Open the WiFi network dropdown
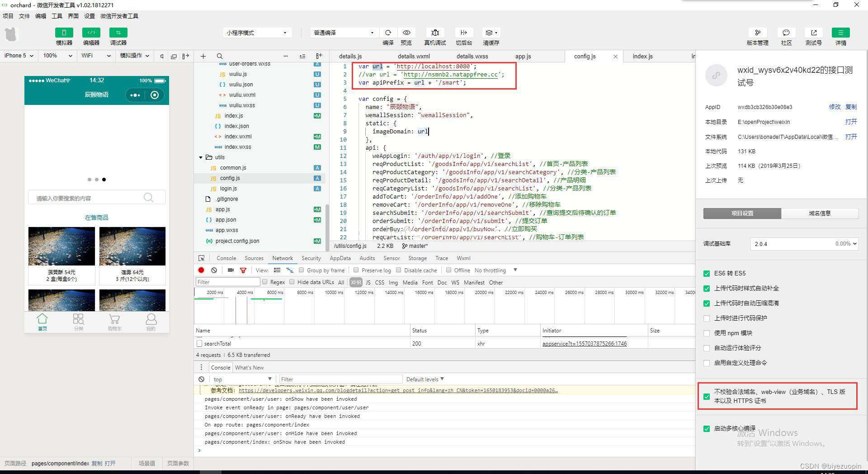 point(96,56)
